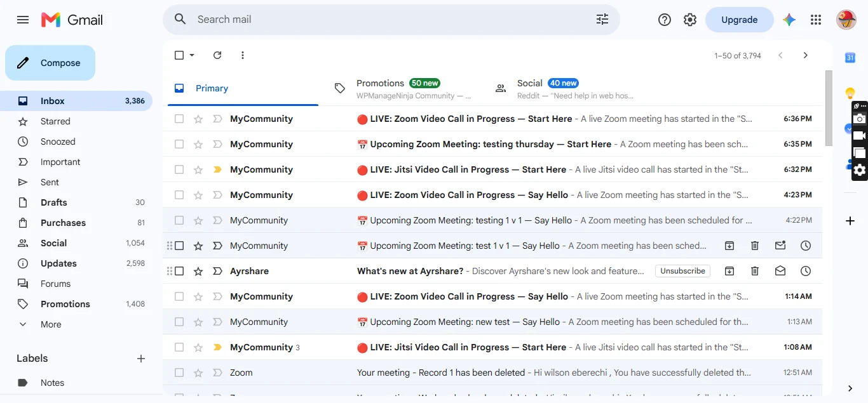Viewport: 868px width, 403px height.
Task: Archive the Ayrshare email
Action: (729, 271)
